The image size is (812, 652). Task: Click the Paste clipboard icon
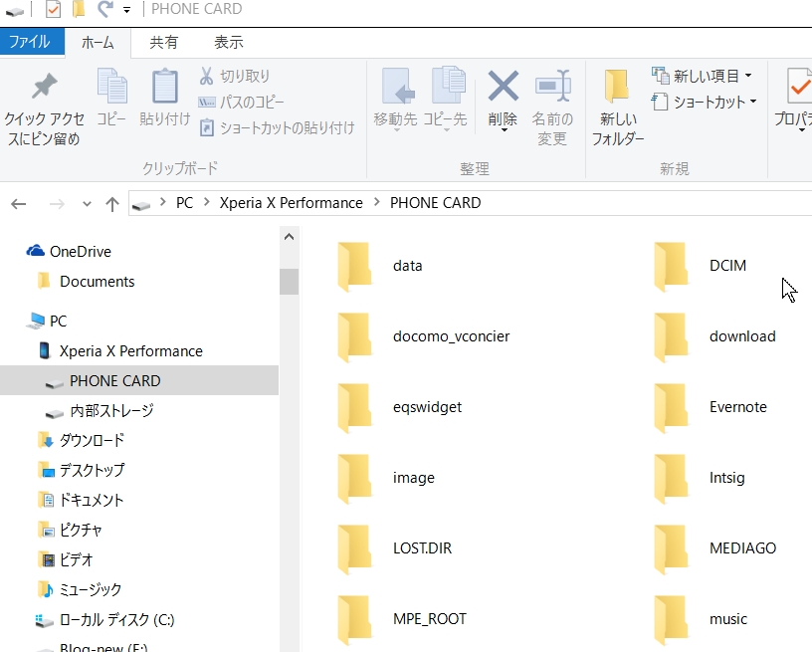pyautogui.click(x=164, y=87)
